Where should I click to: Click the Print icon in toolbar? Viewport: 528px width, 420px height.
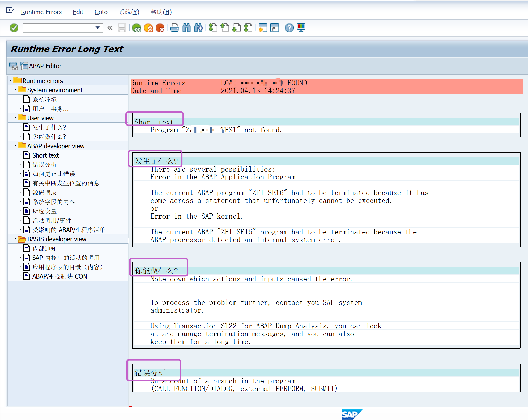[x=175, y=28]
